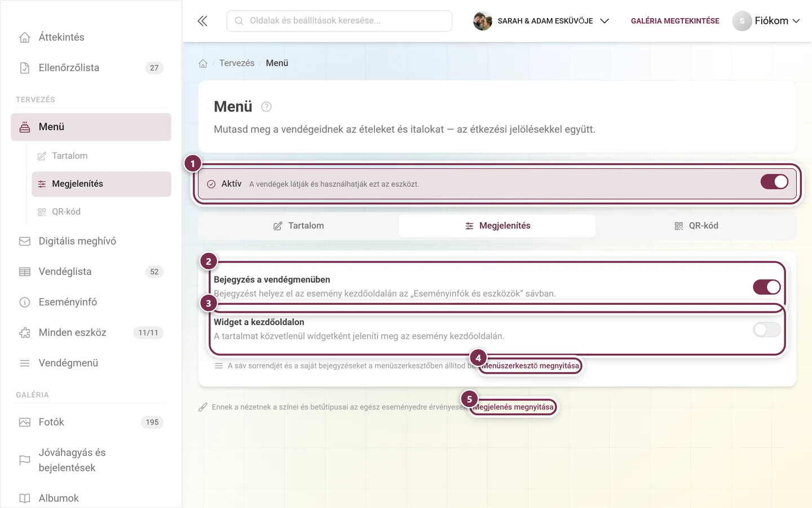Click Galéria megtekintése link

tap(675, 21)
